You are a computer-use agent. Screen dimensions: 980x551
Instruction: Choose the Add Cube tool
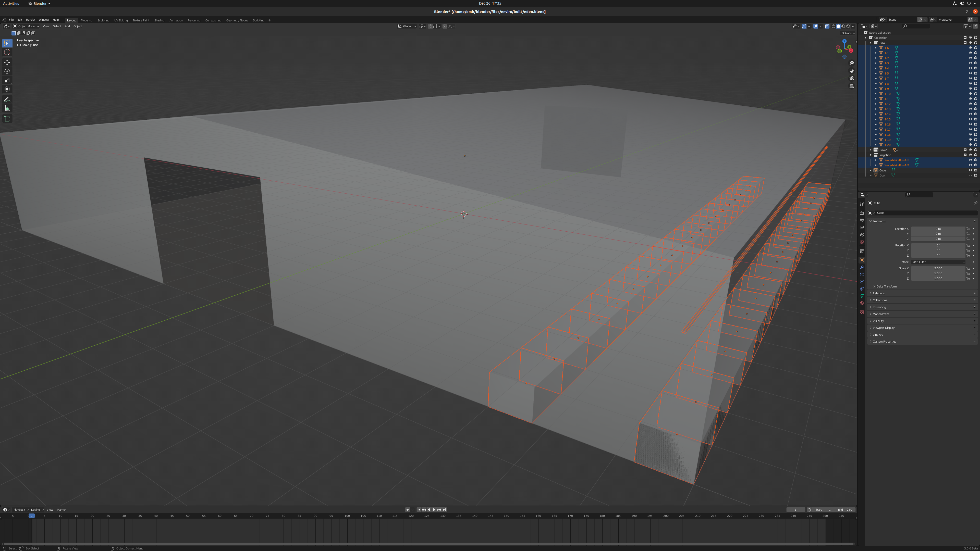(x=7, y=119)
